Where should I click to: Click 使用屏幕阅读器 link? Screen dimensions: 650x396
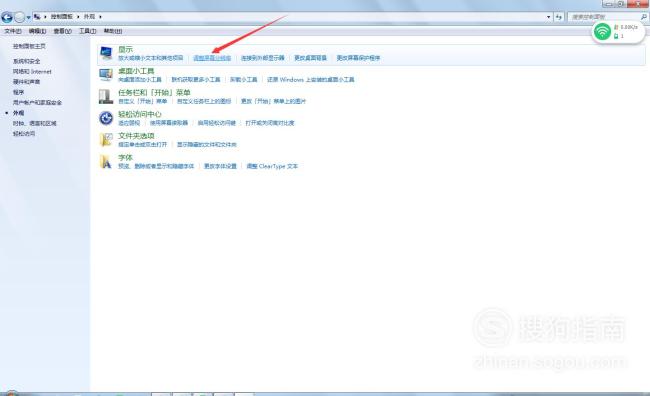tap(169, 123)
